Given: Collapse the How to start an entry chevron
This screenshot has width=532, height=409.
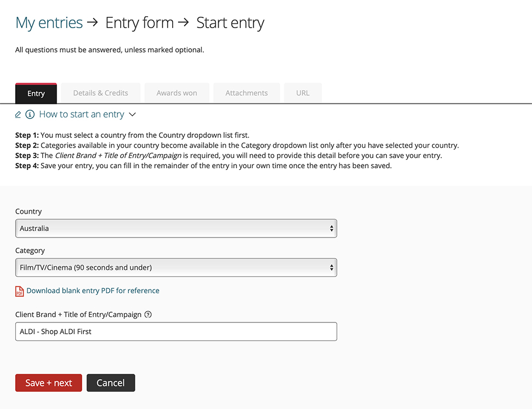Looking at the screenshot, I should [132, 115].
